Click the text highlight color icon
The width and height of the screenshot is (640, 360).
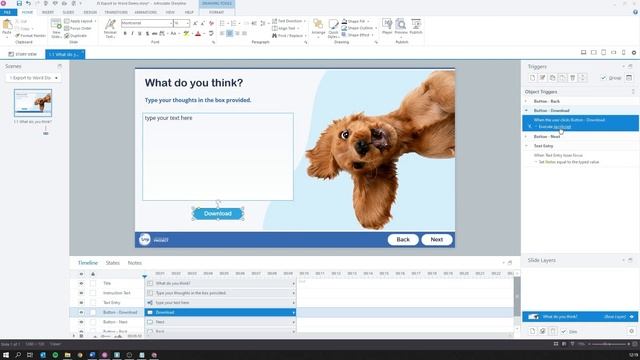pyautogui.click(x=187, y=33)
